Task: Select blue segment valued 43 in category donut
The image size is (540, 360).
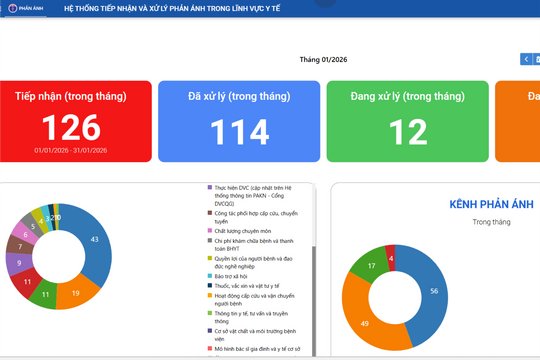Action: click(95, 239)
